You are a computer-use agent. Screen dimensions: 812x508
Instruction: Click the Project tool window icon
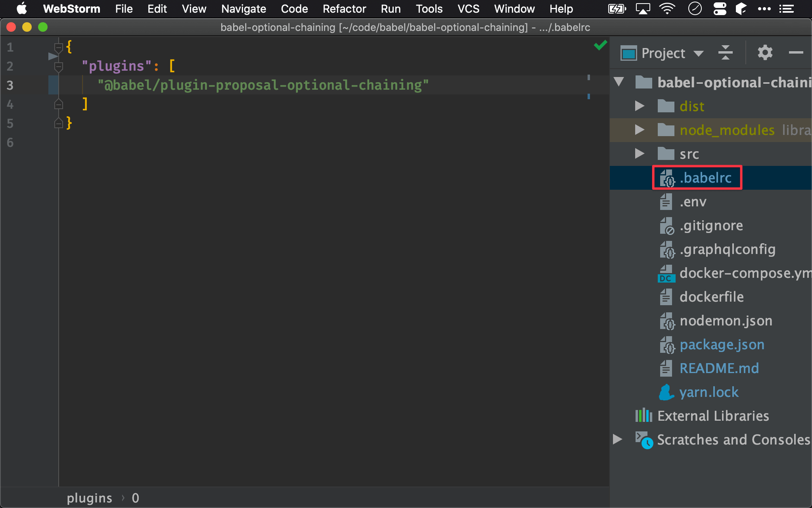629,53
